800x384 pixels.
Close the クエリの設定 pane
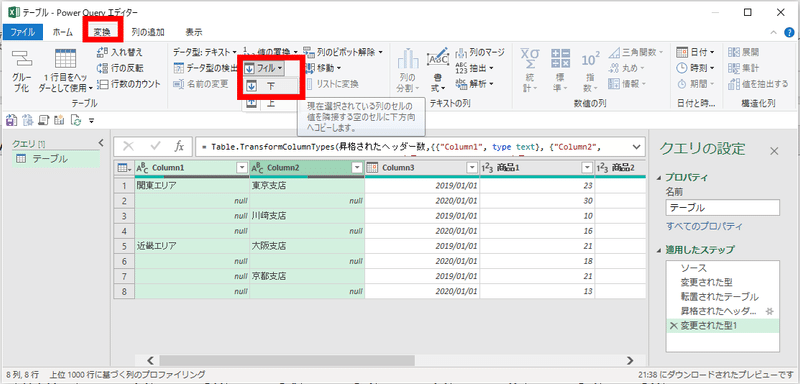[774, 150]
